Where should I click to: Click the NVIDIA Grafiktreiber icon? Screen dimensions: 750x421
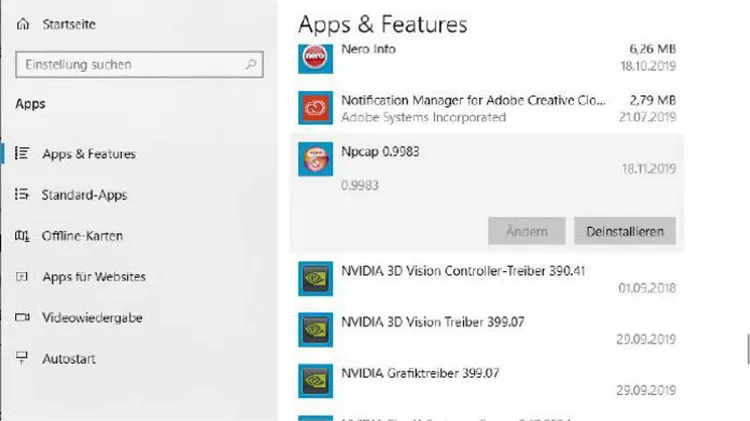coord(315,381)
